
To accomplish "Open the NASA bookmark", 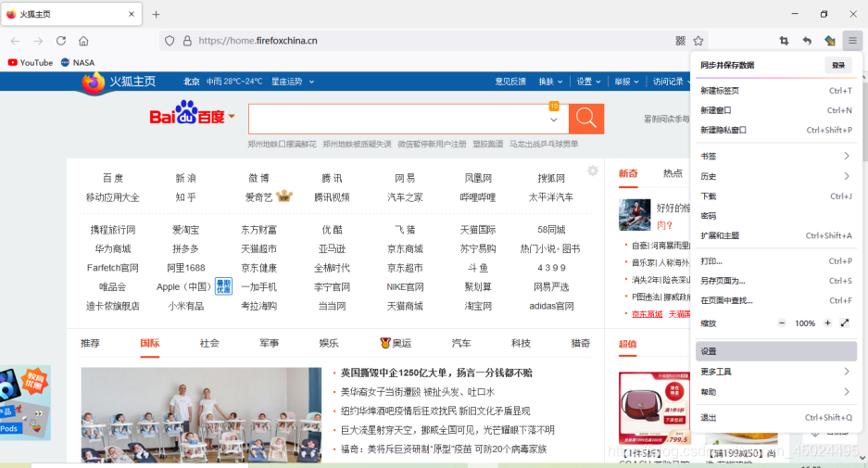I will coord(78,63).
